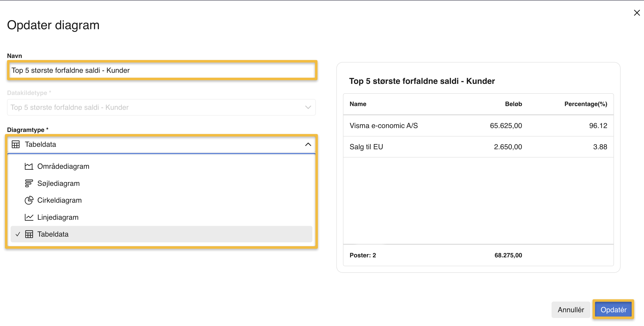
Task: Click the pie chart icon beside Cirkeldiagram
Action: [x=29, y=200]
